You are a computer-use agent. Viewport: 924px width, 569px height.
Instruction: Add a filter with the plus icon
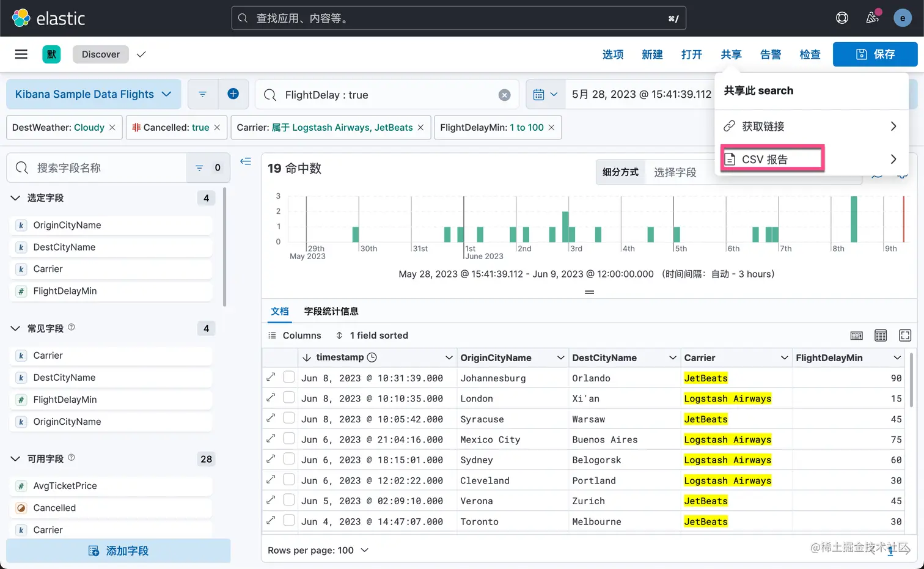coord(233,94)
